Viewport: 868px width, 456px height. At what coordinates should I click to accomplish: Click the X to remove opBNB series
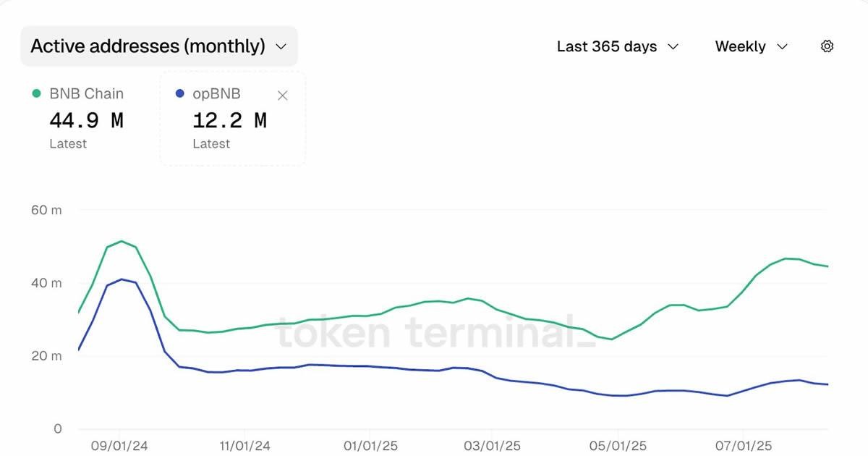[x=282, y=95]
